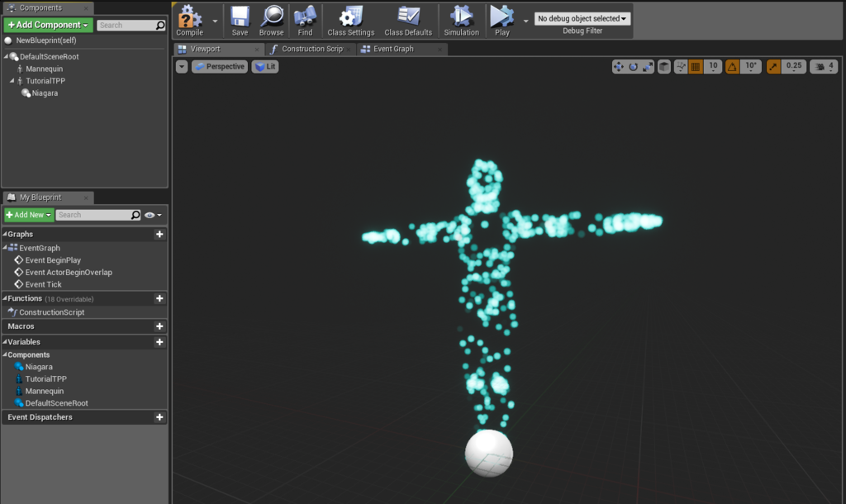
Task: Select Event Tick entry
Action: click(43, 284)
